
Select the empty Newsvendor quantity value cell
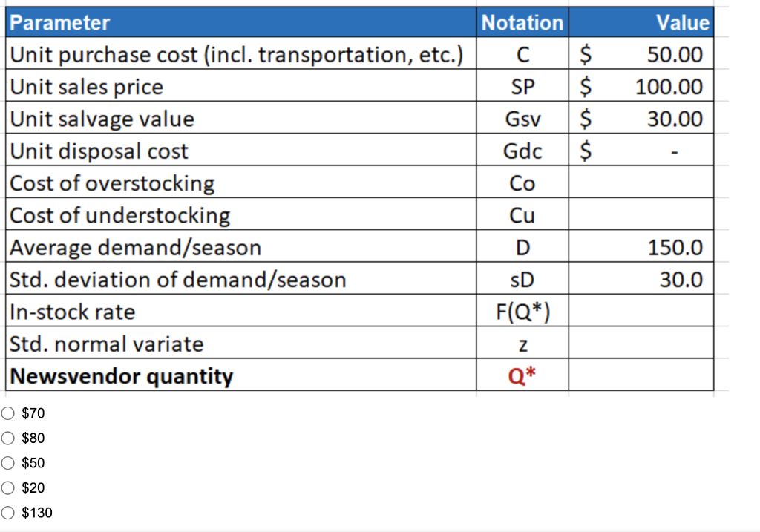tap(641, 376)
